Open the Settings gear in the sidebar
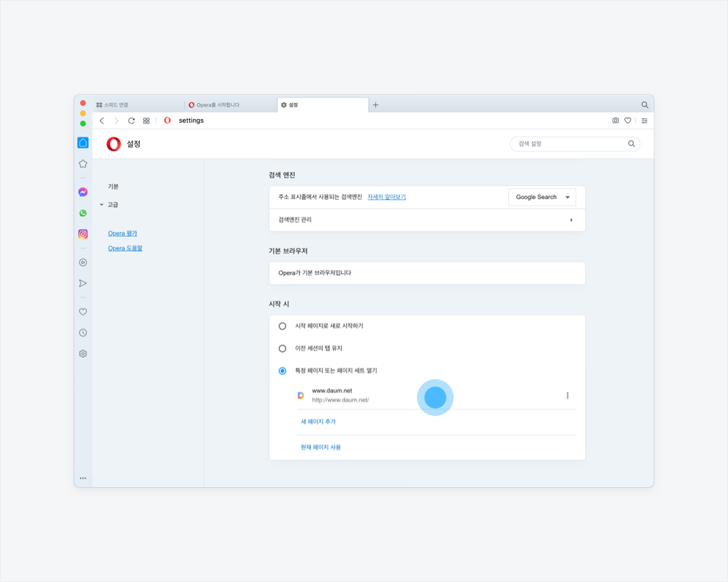 83,353
